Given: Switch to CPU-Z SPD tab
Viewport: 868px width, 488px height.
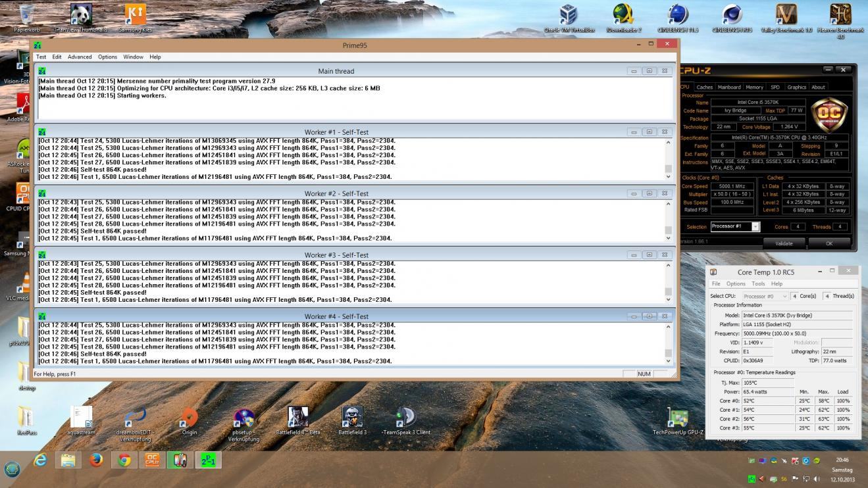Looking at the screenshot, I should click(775, 87).
